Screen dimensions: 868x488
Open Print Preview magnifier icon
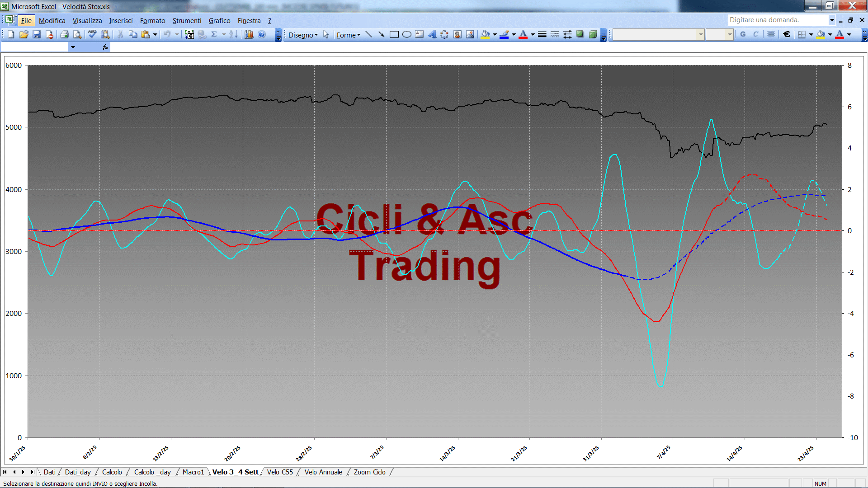coord(77,34)
